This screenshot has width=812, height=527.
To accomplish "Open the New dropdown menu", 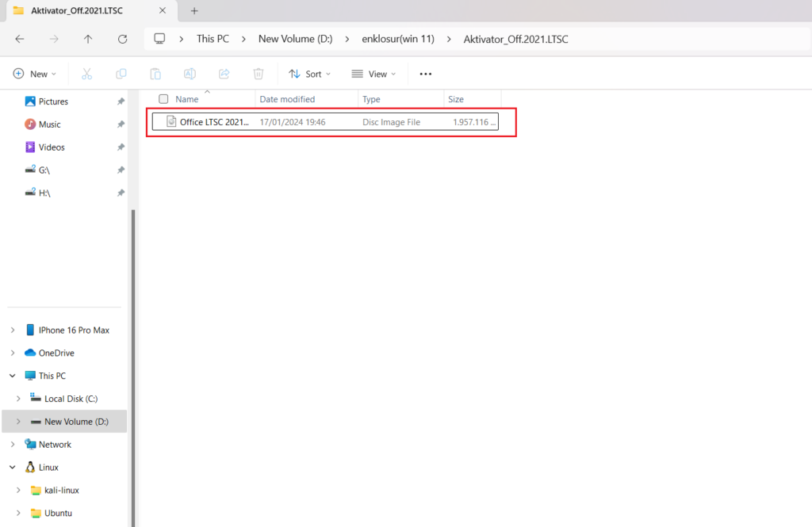I will (x=35, y=74).
